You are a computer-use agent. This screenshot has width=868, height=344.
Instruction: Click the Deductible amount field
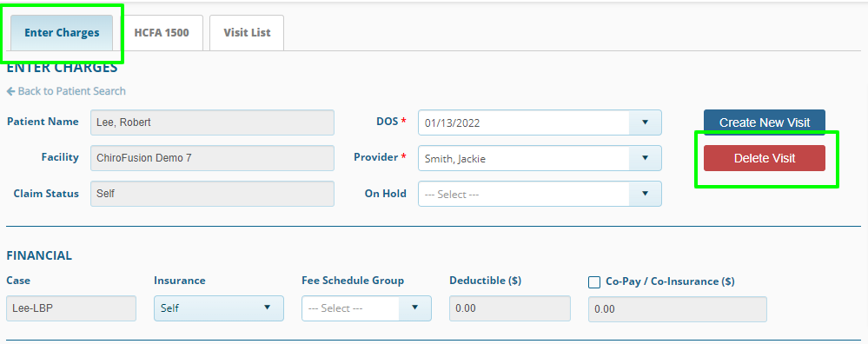click(x=510, y=308)
